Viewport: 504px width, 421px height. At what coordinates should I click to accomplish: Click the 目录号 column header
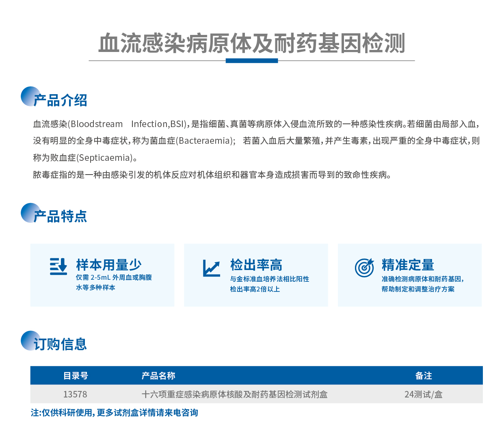click(76, 376)
